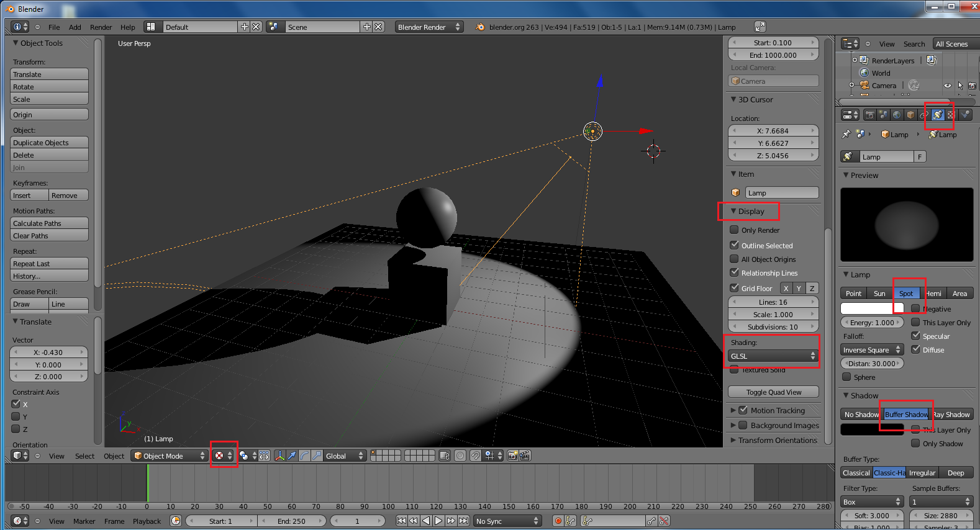The width and height of the screenshot is (980, 530).
Task: Open the Object Mode dropdown
Action: (170, 456)
